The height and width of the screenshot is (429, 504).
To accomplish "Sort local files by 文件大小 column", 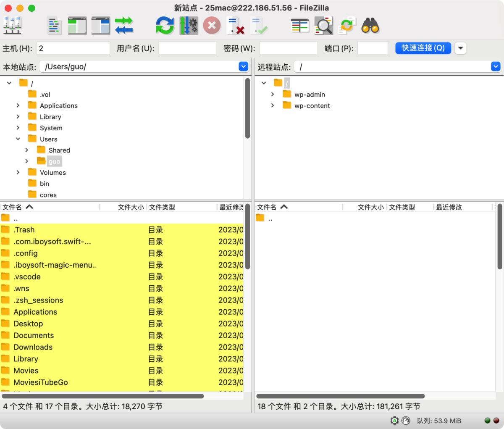I will 123,207.
